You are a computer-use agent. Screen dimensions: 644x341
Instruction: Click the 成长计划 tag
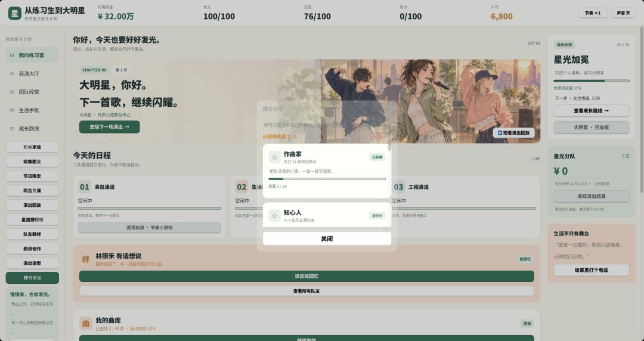[x=564, y=44]
